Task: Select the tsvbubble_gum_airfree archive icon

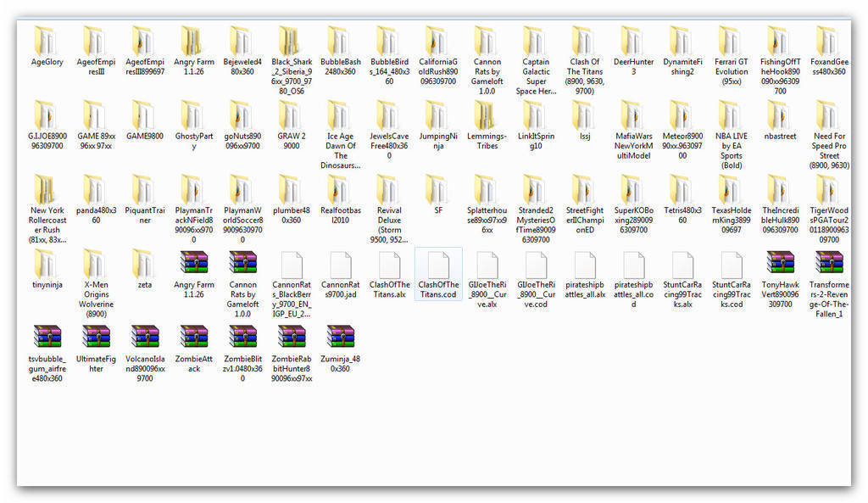Action: [x=47, y=338]
